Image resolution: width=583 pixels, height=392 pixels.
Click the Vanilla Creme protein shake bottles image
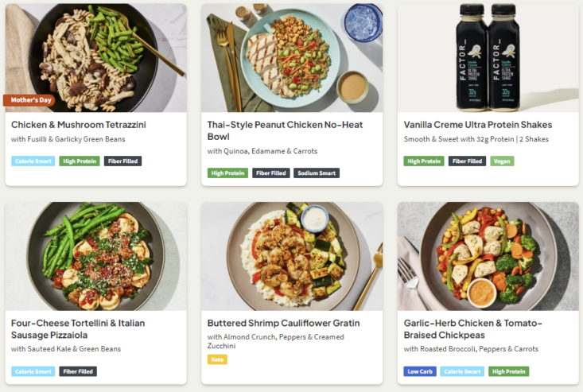coord(488,57)
